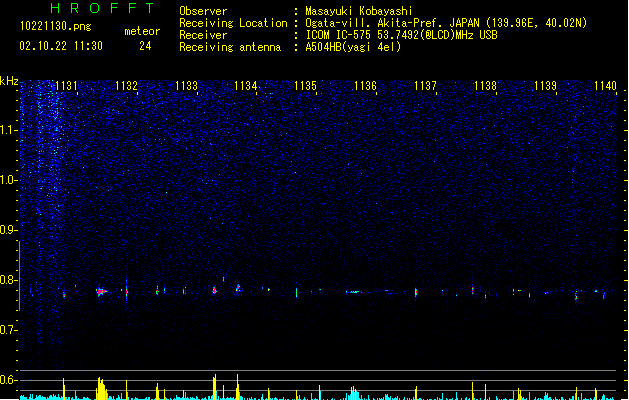Screen dimensions: 629x400
Task: Click the 1131 time marker
Action: coord(66,86)
